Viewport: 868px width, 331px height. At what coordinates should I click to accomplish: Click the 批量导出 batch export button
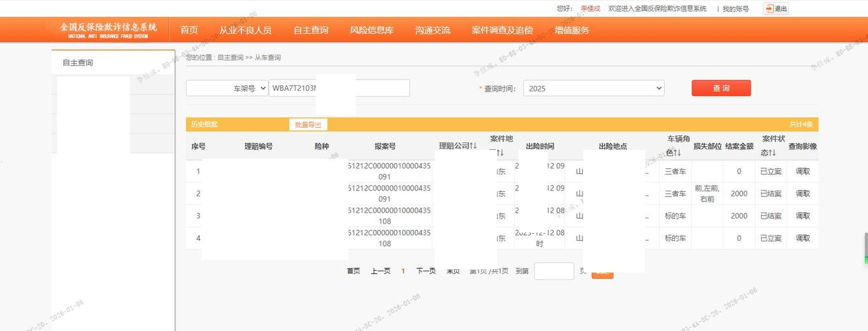tap(308, 125)
